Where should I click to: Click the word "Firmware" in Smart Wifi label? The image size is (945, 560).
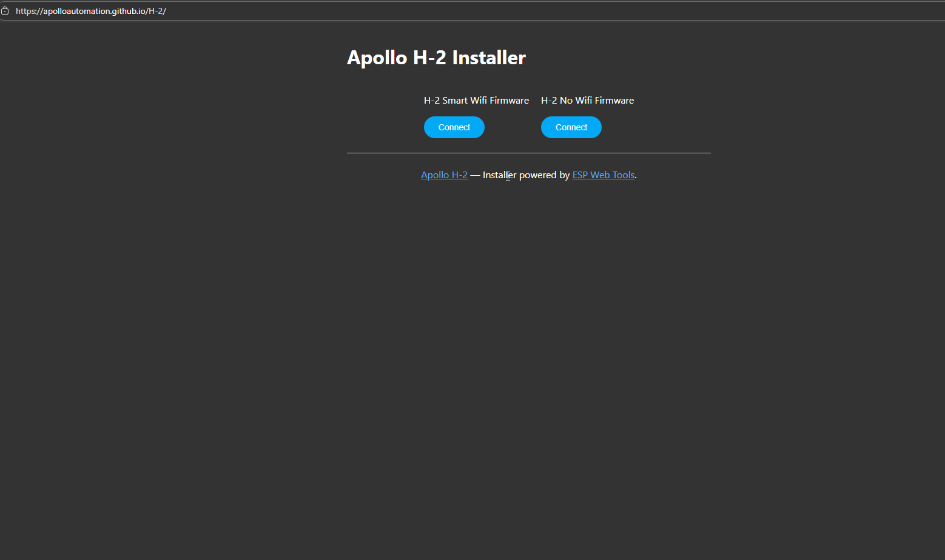click(509, 101)
